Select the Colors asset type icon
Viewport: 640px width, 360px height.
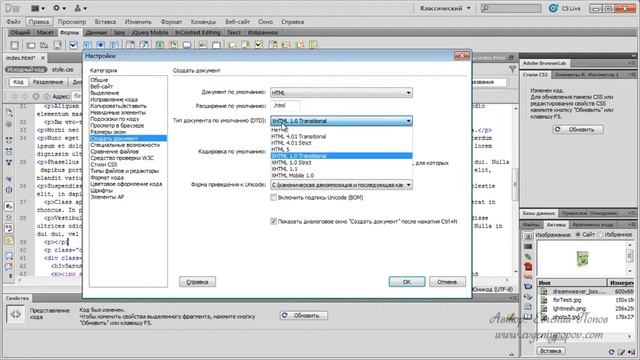tap(528, 247)
